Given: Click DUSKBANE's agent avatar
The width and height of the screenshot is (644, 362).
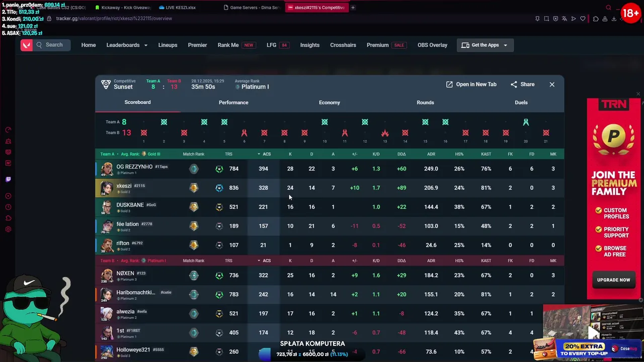Looking at the screenshot, I should [107, 207].
